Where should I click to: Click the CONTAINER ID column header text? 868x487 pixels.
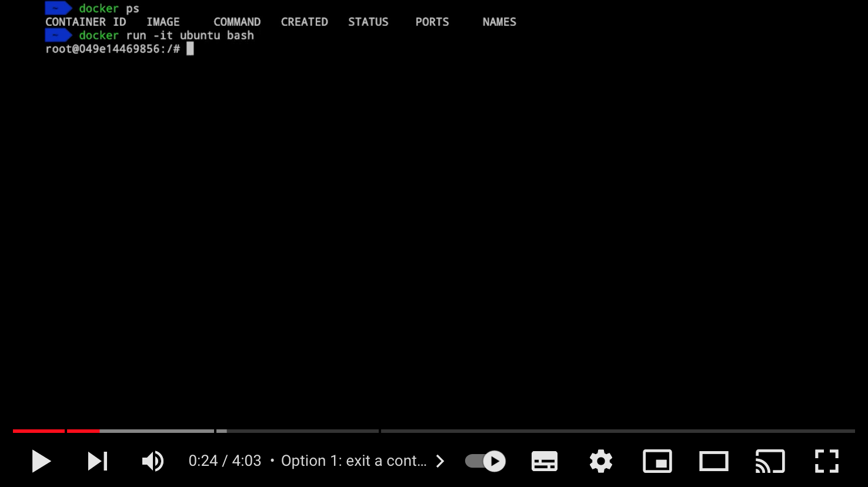point(86,22)
